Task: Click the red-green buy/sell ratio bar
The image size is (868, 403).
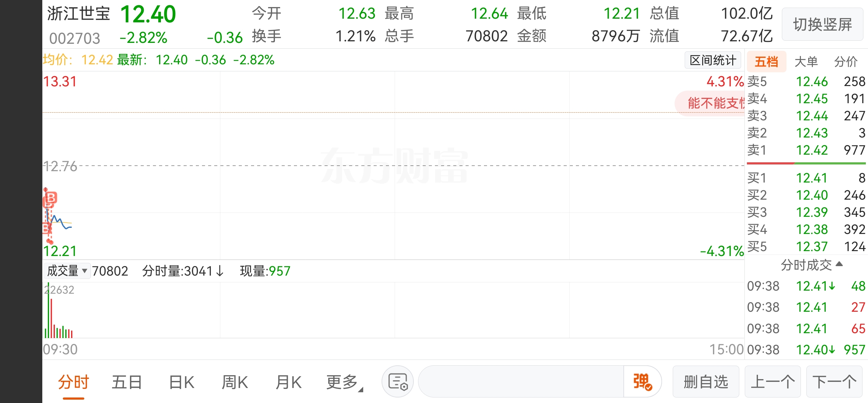Action: pyautogui.click(x=806, y=163)
